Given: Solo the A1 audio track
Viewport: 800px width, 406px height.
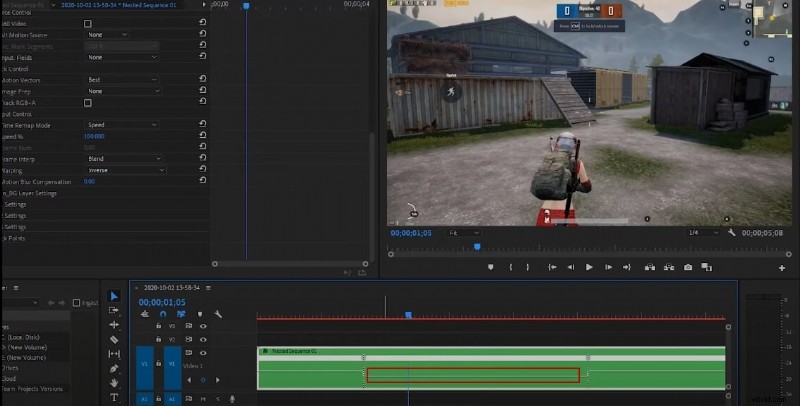Looking at the screenshot, I should [218, 399].
